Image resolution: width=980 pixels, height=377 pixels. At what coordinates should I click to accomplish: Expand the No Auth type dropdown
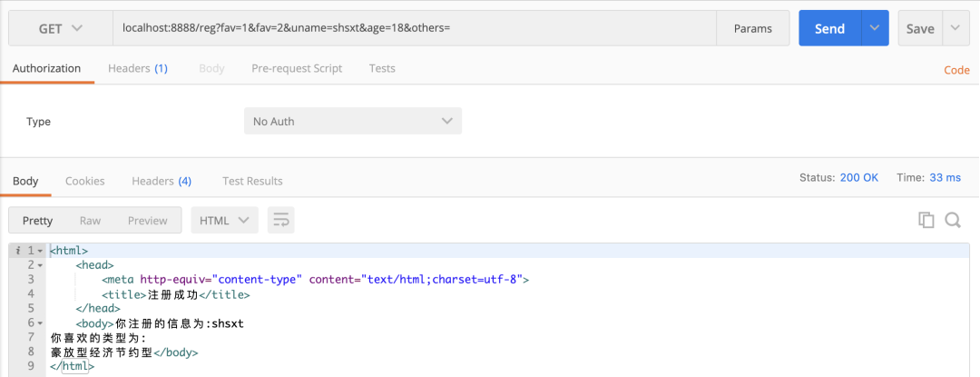point(352,121)
